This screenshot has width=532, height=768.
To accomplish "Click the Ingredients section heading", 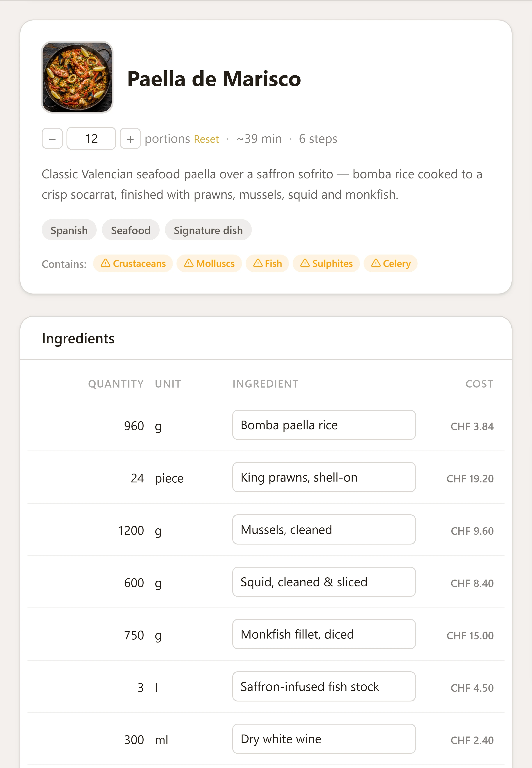I will click(78, 338).
